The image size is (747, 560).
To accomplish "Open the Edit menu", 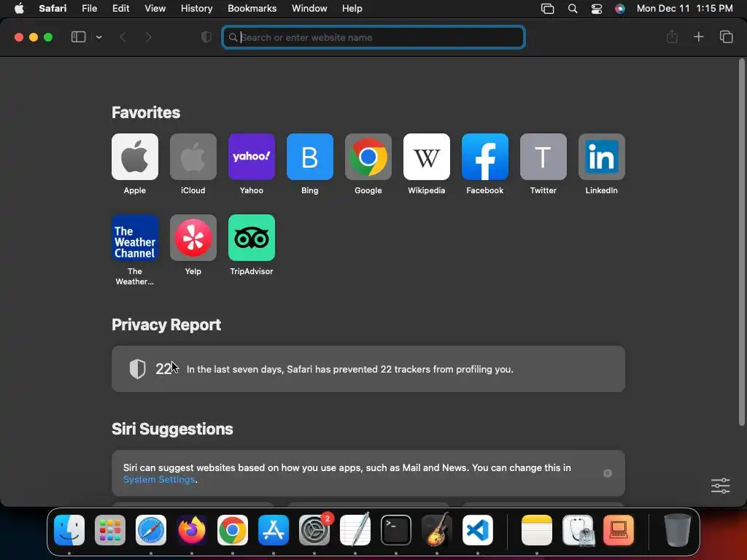I will tap(120, 8).
